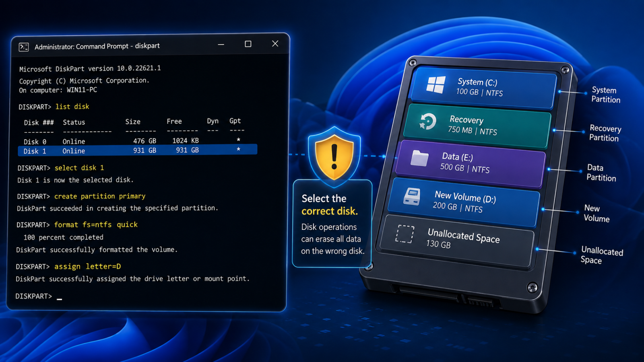This screenshot has width=644, height=362.
Task: Click the folder icon on the Data (E:) partition
Action: [x=419, y=158]
